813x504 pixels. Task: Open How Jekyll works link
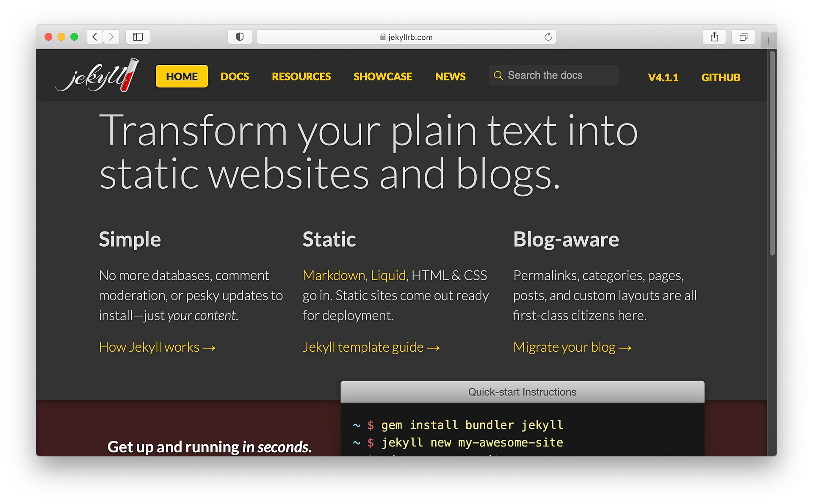point(157,347)
